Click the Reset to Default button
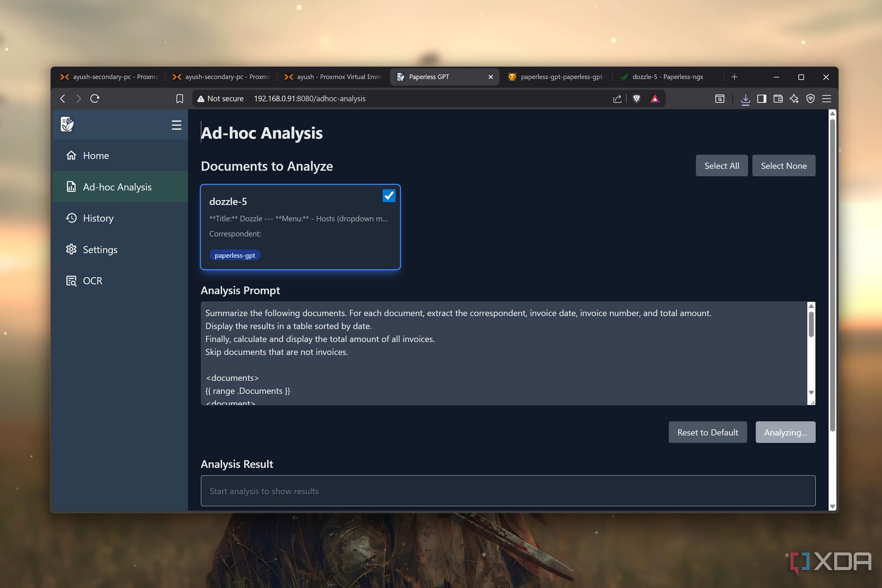The width and height of the screenshot is (882, 588). (708, 432)
